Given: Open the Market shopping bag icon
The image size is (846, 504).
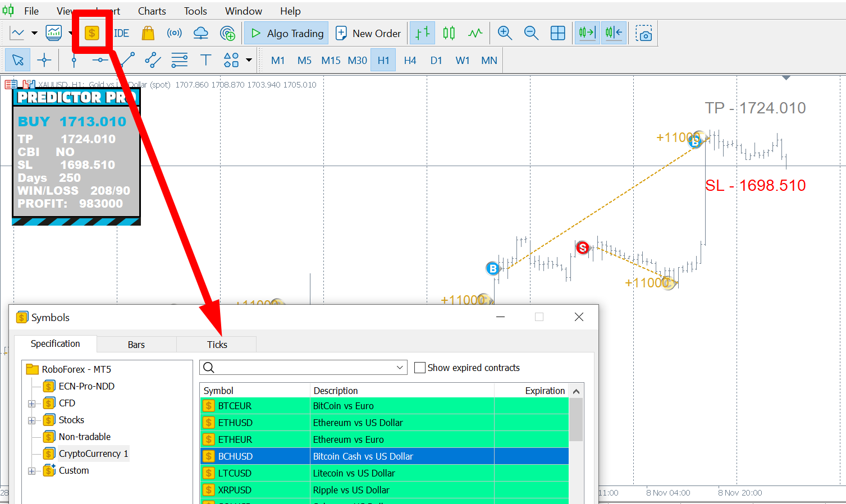Looking at the screenshot, I should pyautogui.click(x=148, y=33).
